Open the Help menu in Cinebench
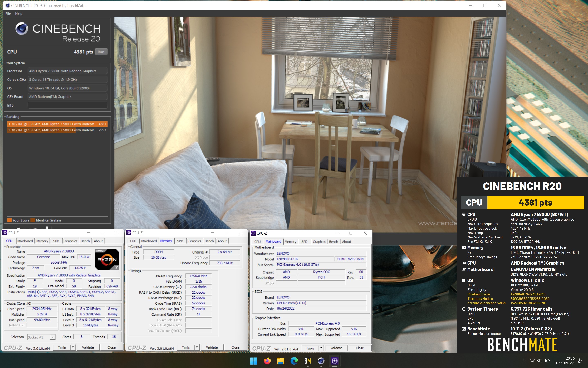 [x=19, y=14]
